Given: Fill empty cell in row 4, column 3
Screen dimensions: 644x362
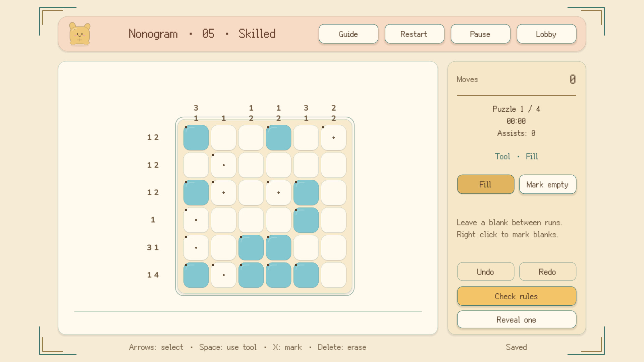Looking at the screenshot, I should point(251,220).
